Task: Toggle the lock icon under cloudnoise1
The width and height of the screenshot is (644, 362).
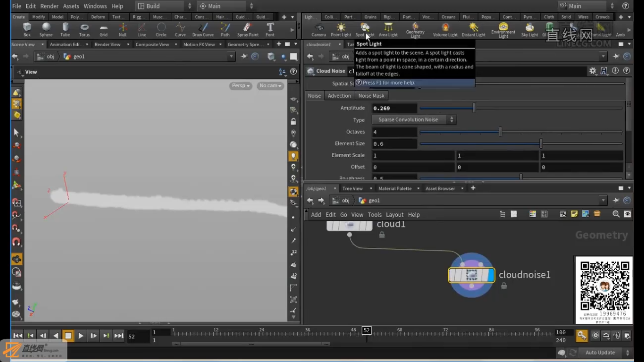Action: 504,286
